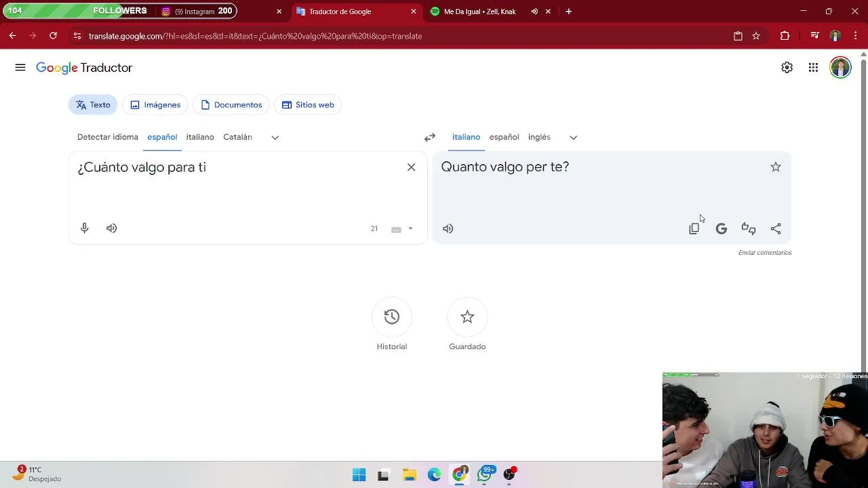Close the Traductor de Google tab
The width and height of the screenshot is (868, 488).
pyautogui.click(x=414, y=12)
